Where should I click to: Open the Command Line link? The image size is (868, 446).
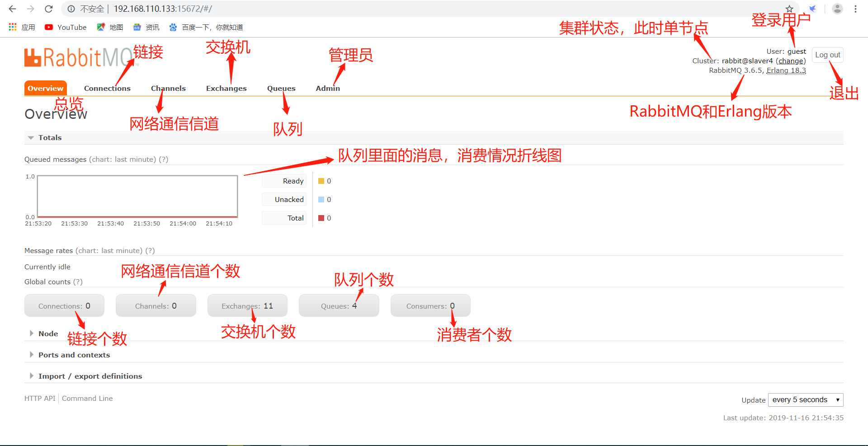[x=87, y=398]
